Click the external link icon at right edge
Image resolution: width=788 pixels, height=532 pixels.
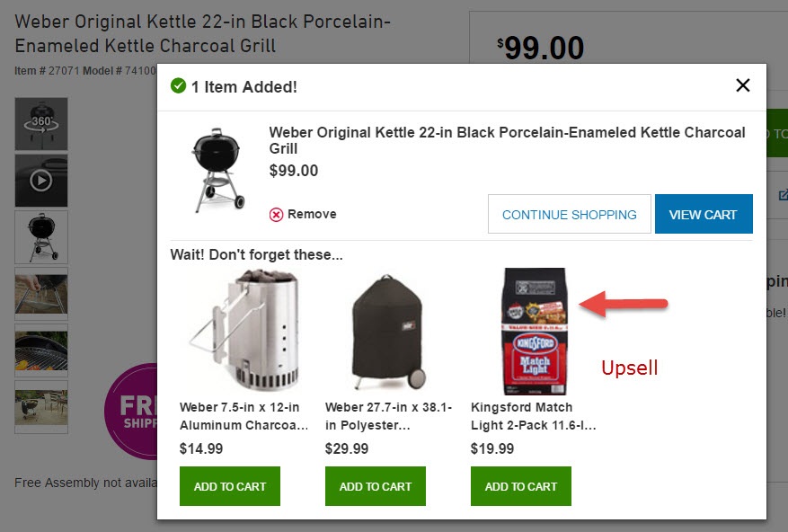(783, 195)
